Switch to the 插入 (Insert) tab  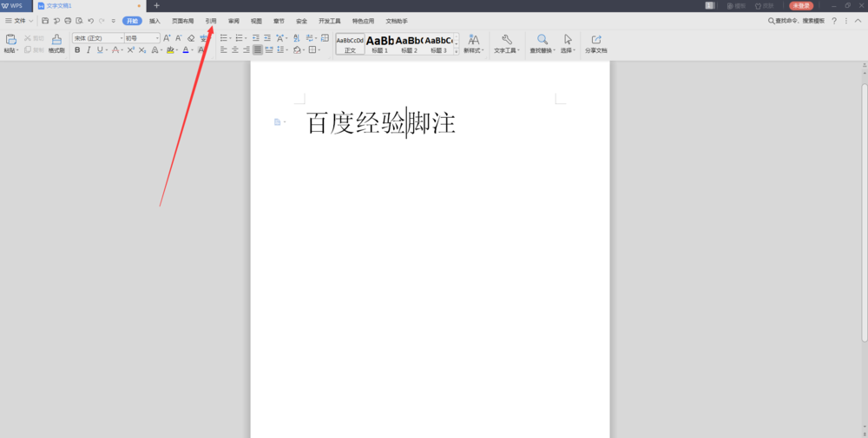point(155,21)
